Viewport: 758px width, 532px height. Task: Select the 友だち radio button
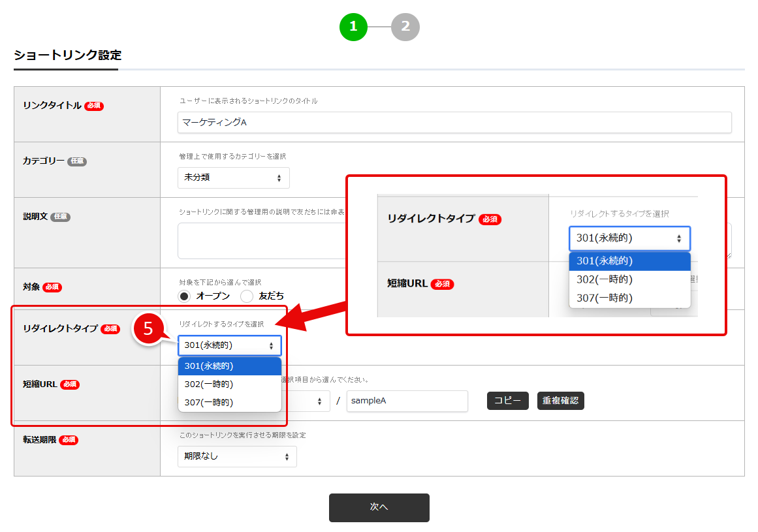pyautogui.click(x=247, y=296)
